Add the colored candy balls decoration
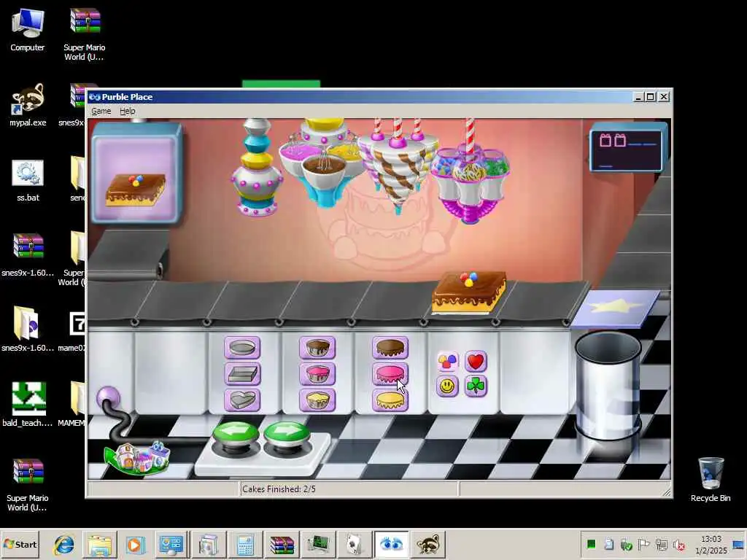 (x=447, y=362)
